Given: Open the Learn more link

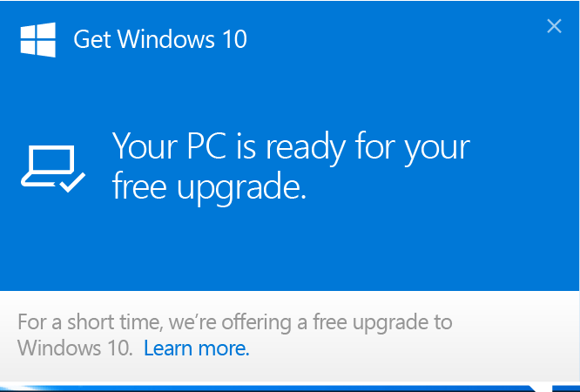Looking at the screenshot, I should tap(197, 349).
